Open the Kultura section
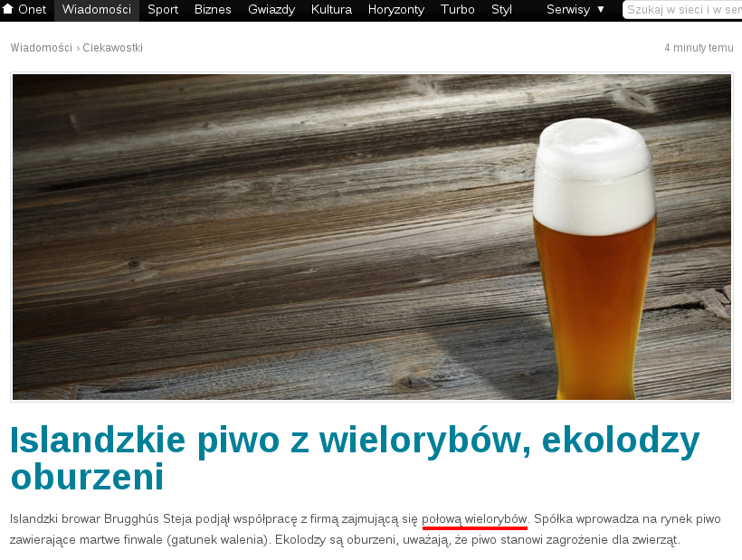This screenshot has width=742, height=560. click(331, 10)
